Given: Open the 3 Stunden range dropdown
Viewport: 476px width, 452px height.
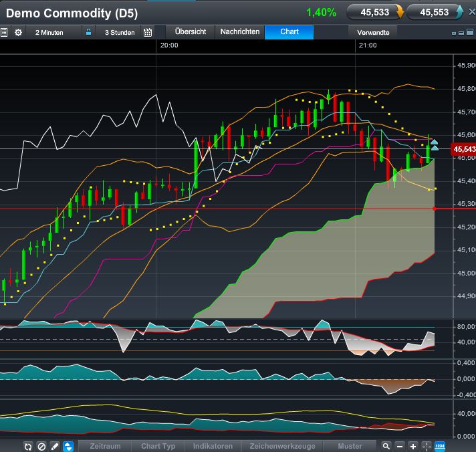Looking at the screenshot, I should tap(119, 32).
